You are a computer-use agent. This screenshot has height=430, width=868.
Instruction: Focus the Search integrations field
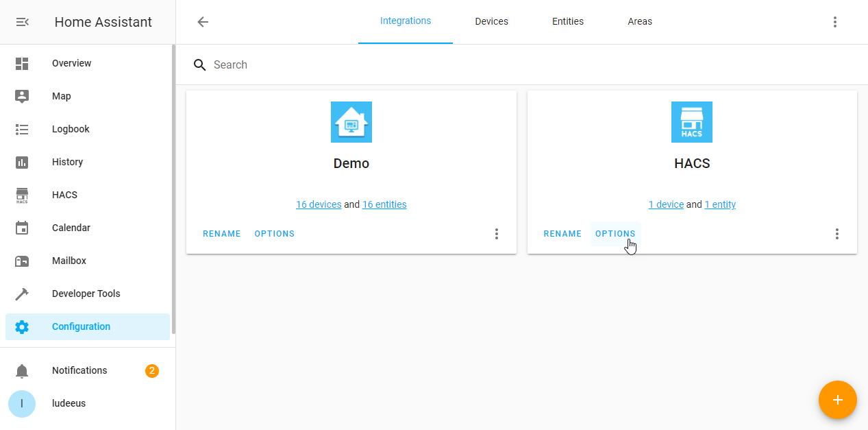pyautogui.click(x=522, y=64)
